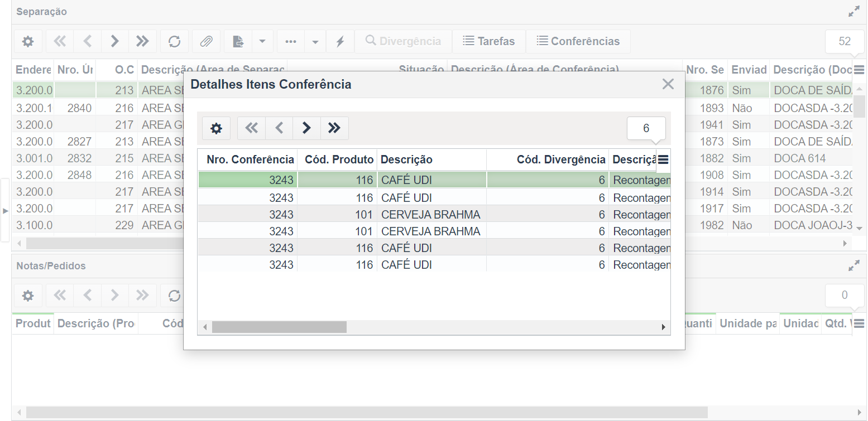
Task: Close the Detalhes Itens Conferência dialog
Action: click(668, 84)
